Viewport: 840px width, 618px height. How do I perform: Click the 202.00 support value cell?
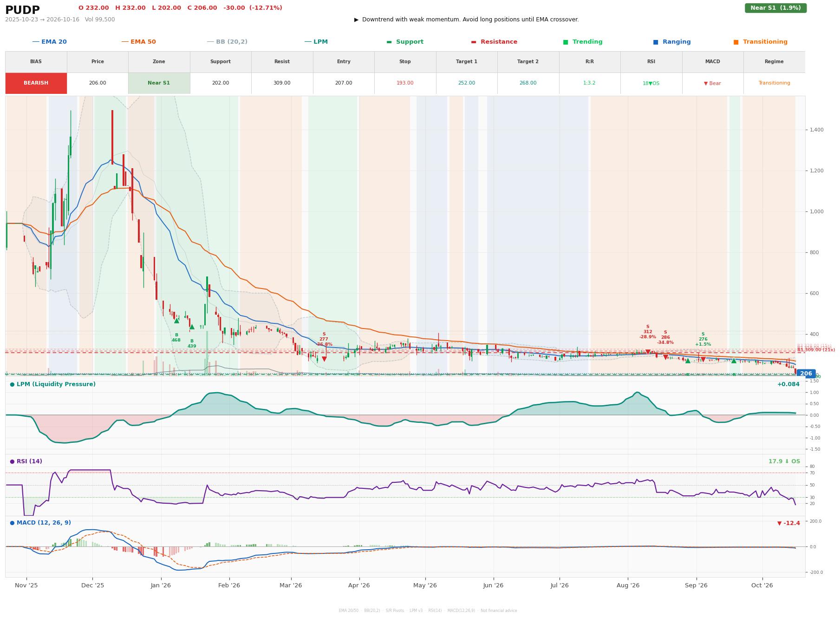coord(221,83)
